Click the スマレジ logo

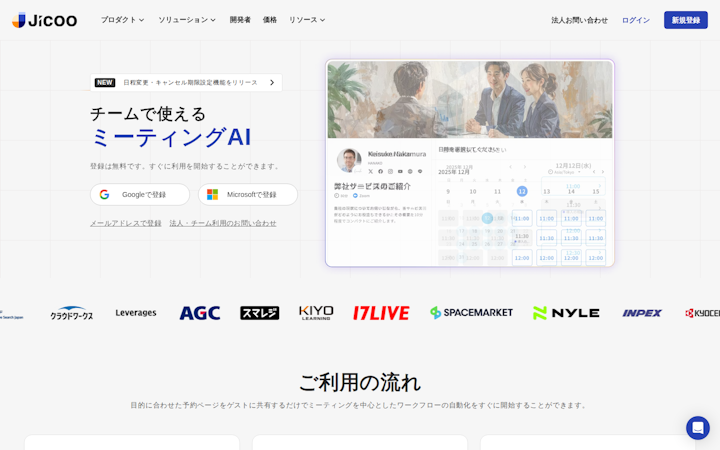(259, 313)
